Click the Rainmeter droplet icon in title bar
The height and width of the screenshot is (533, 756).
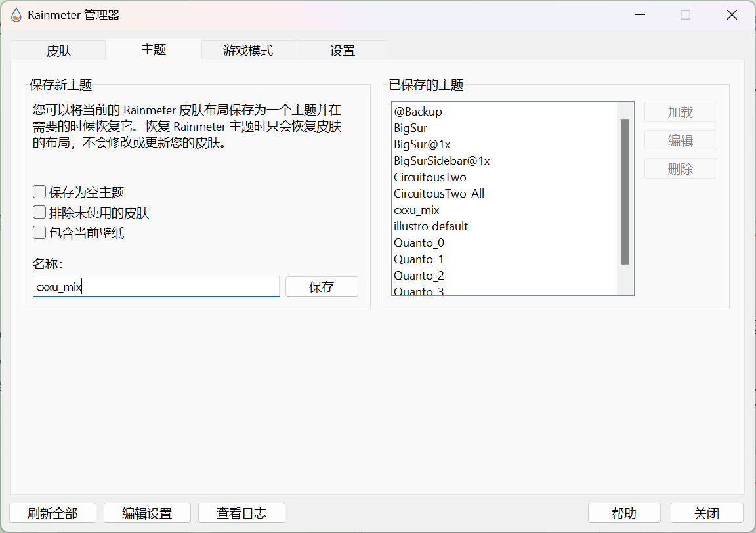16,15
